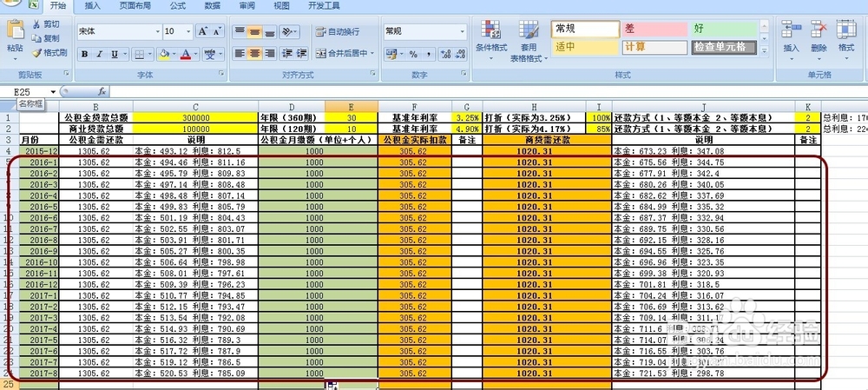Click the fx insert function icon
The width and height of the screenshot is (868, 390).
click(102, 91)
